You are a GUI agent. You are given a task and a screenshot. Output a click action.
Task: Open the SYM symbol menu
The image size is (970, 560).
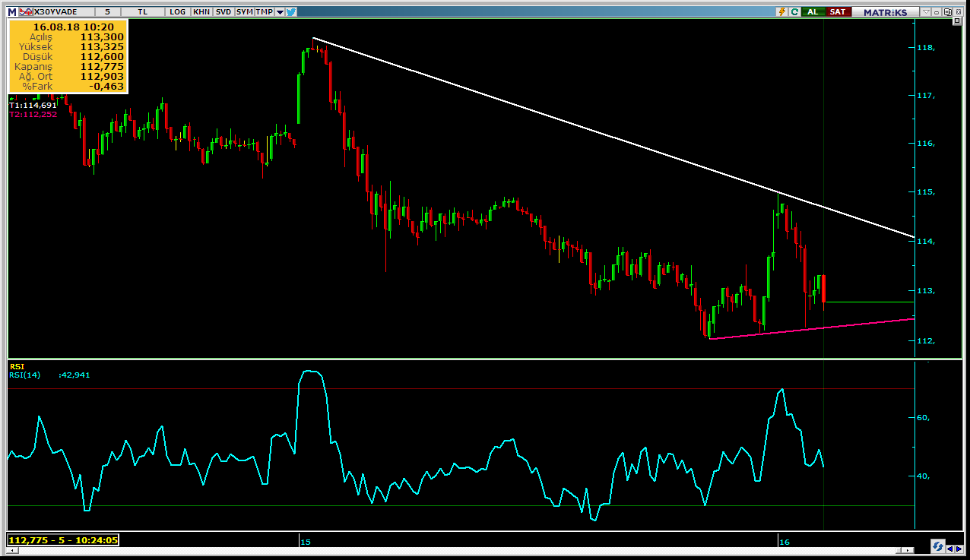pos(244,11)
